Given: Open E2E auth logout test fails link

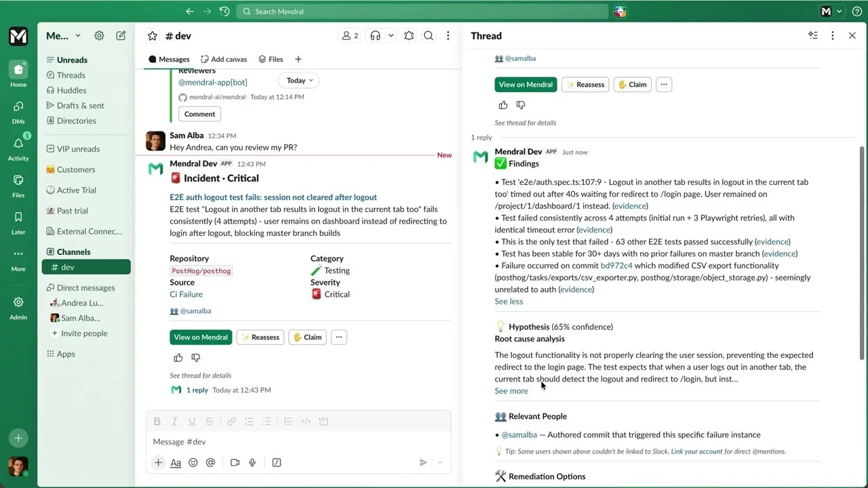Looking at the screenshot, I should tap(273, 197).
